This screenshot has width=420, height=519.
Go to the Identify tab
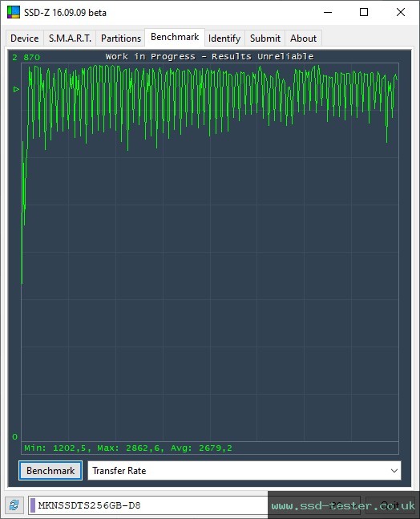pos(224,39)
